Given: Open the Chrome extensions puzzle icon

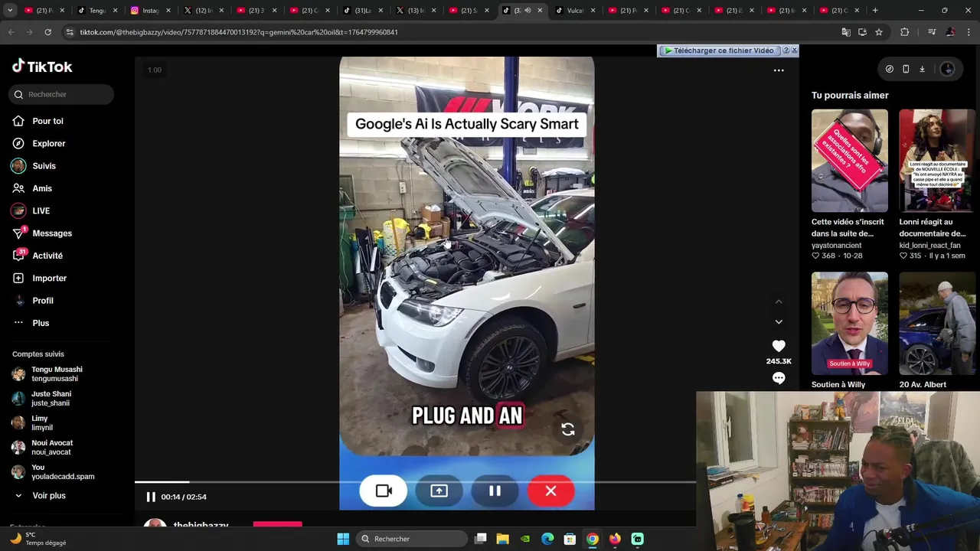Looking at the screenshot, I should pyautogui.click(x=904, y=32).
